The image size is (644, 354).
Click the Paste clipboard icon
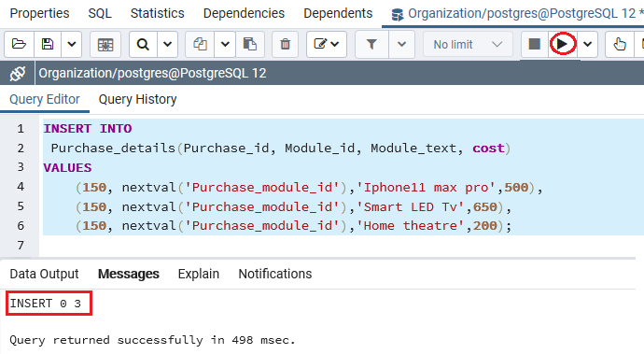point(250,44)
